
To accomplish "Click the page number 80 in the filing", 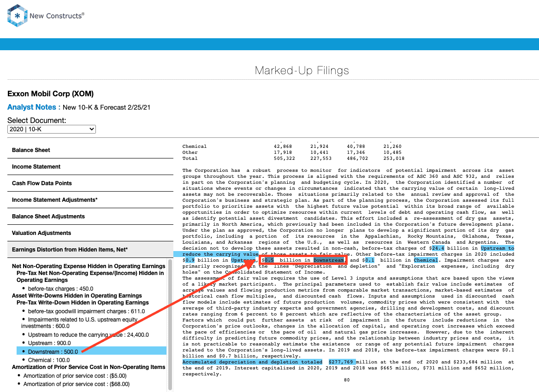I will (347, 380).
